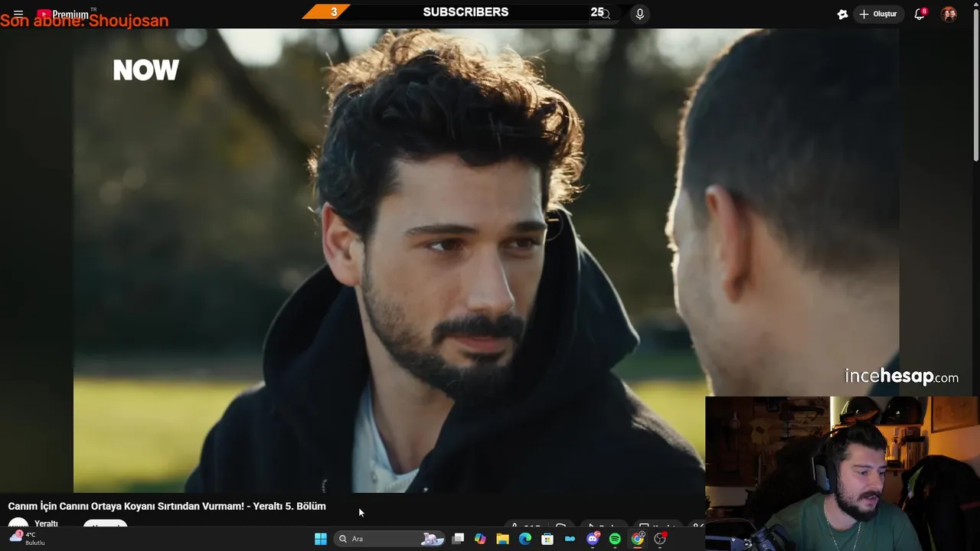Open Windows weather widget showing 4°C Bulutlu

tap(27, 538)
